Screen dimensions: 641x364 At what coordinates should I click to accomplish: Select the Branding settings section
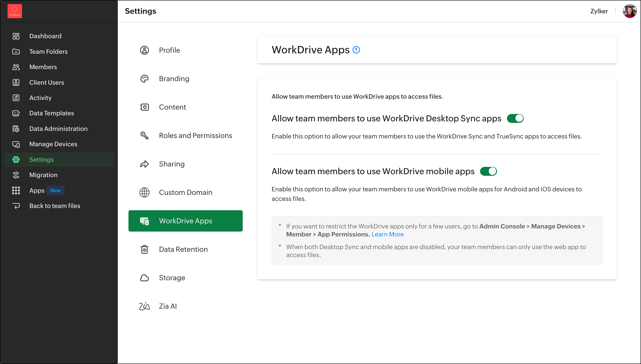[174, 79]
